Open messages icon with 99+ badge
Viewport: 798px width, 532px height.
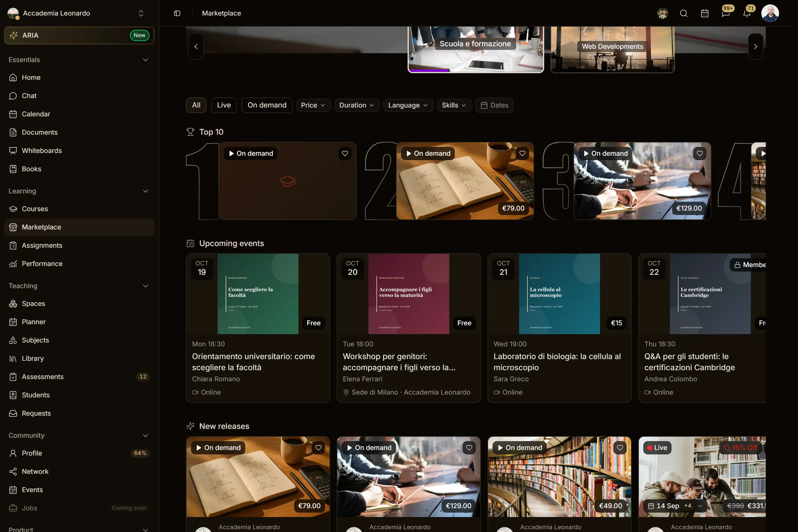click(726, 13)
